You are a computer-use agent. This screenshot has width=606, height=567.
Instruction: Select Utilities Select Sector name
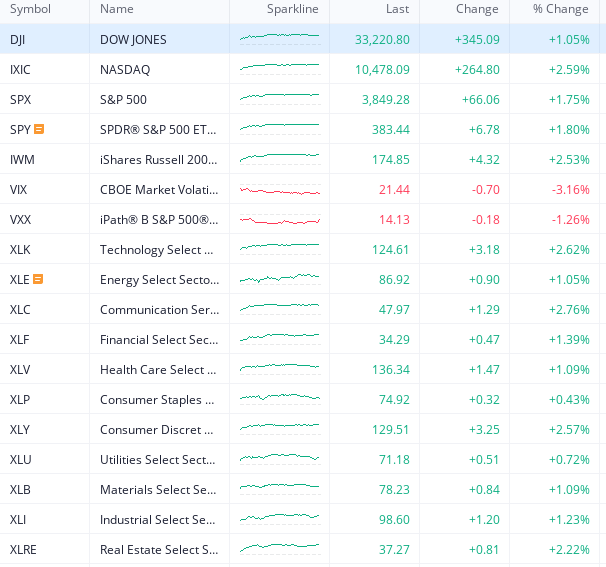158,460
